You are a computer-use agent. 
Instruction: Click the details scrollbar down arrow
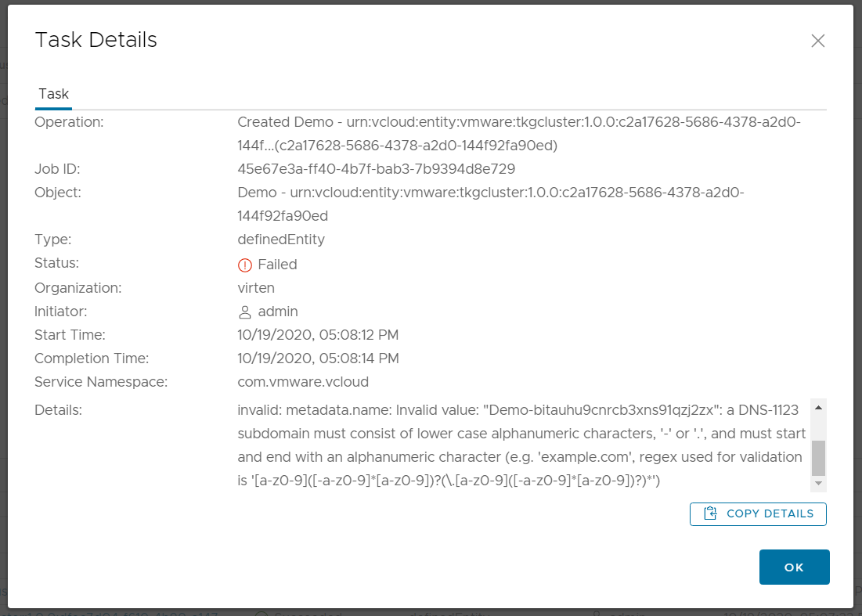tap(818, 484)
